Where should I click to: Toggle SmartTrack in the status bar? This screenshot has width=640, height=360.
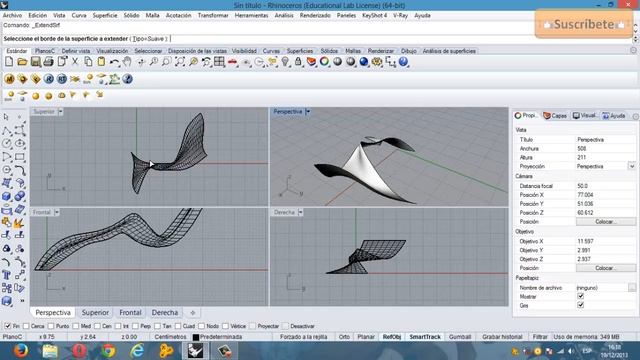click(425, 337)
